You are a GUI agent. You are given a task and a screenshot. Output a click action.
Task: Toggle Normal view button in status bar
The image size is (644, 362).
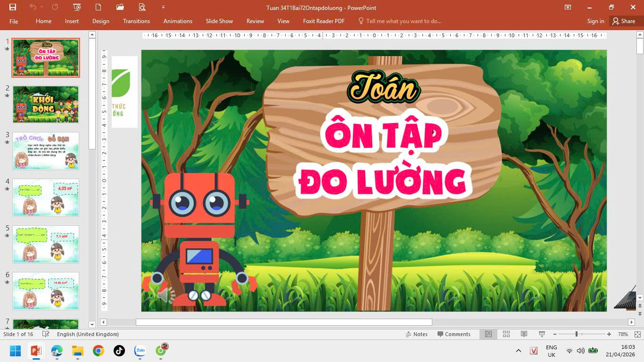pos(488,334)
